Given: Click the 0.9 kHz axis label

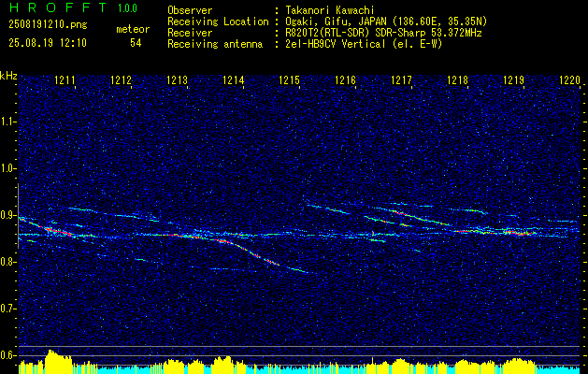Looking at the screenshot, I should tap(7, 215).
